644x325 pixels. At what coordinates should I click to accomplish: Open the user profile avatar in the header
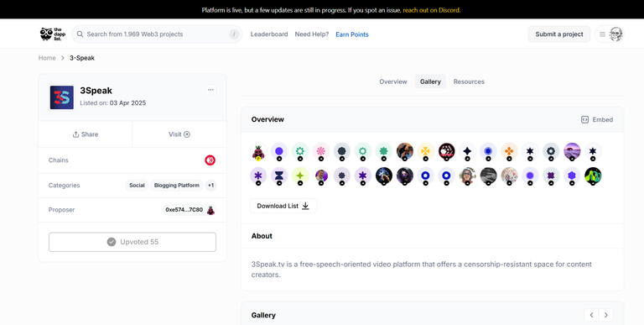click(616, 34)
